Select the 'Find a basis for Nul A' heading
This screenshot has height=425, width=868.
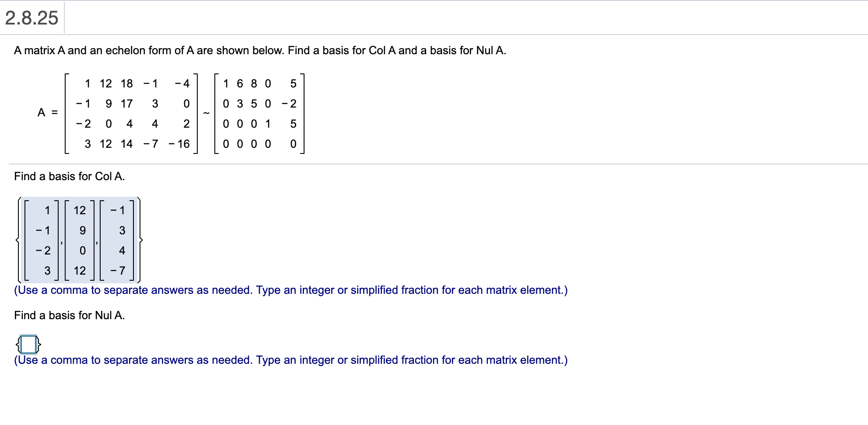point(69,315)
